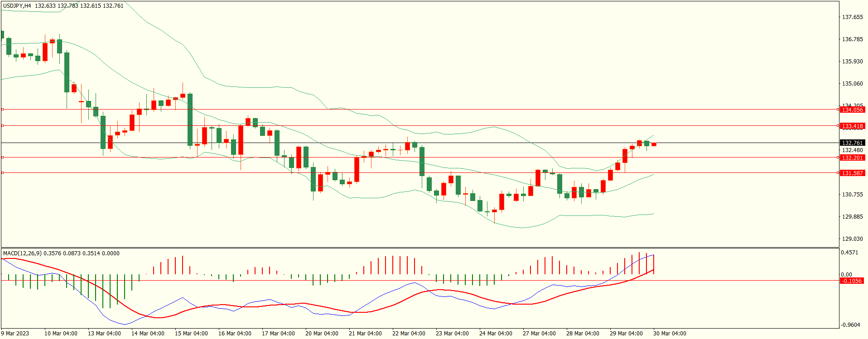Screen dimensions: 868x339
Task: Click the latest red candle at chart's right end
Action: (x=654, y=144)
